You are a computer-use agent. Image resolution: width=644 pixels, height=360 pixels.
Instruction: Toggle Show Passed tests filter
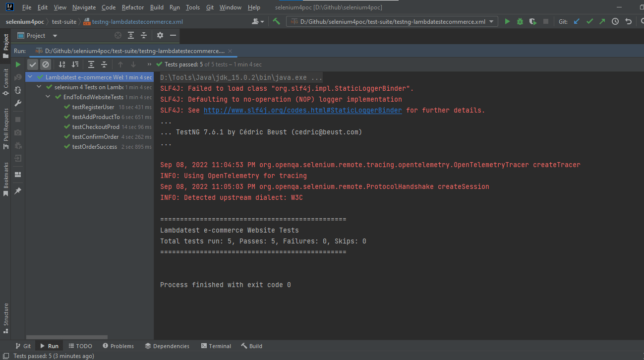tap(33, 64)
